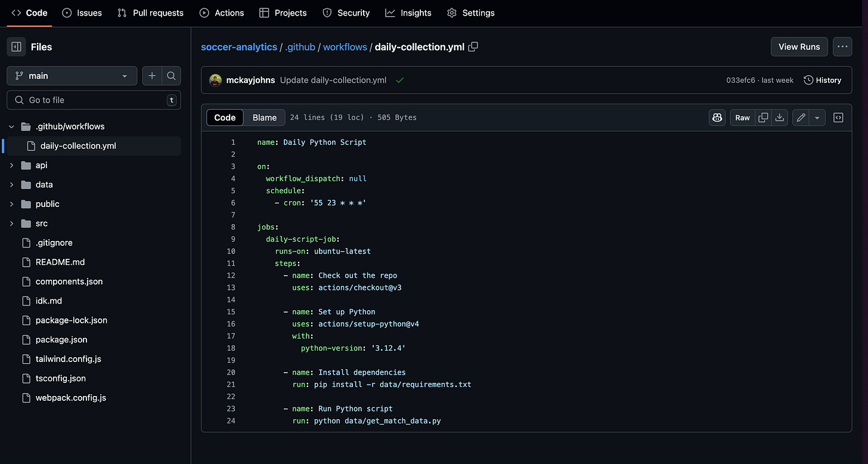This screenshot has height=464, width=868.
Task: Open components.json in file tree
Action: pyautogui.click(x=69, y=282)
